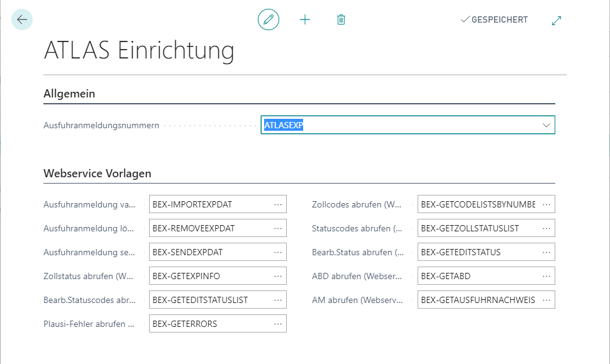Click the 'Ausfuhranmeldung se...' label
Screen dimensions: 610x364
(x=89, y=252)
